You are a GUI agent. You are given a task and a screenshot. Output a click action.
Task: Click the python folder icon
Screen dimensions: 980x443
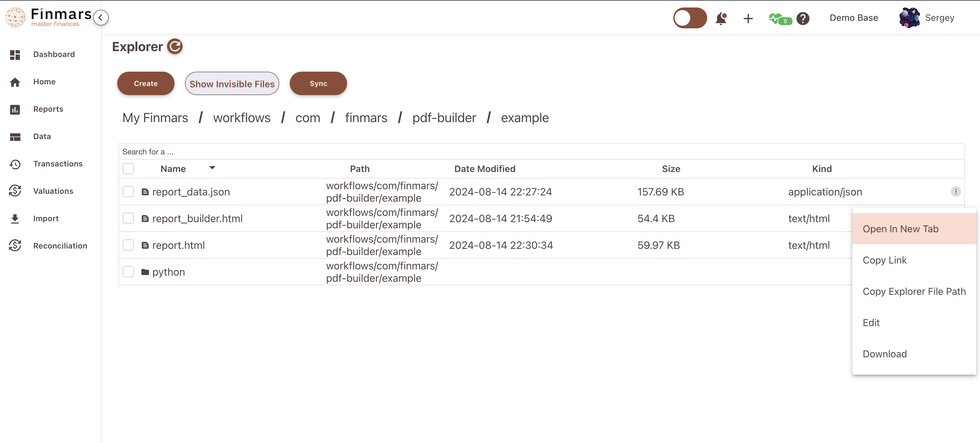145,272
